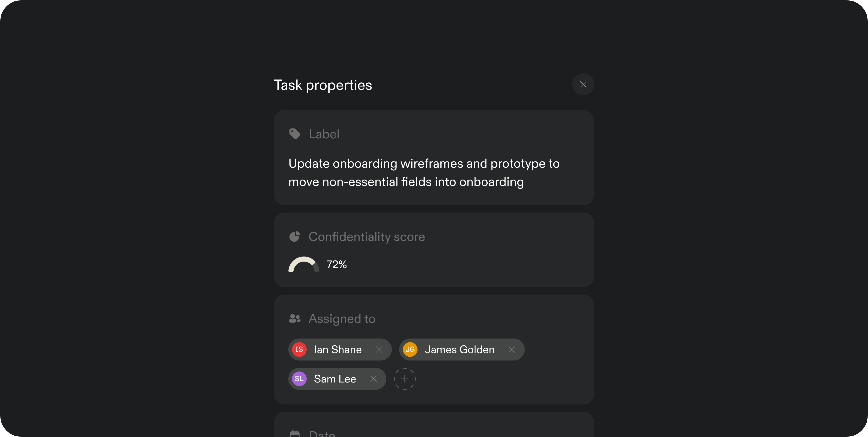This screenshot has height=437, width=868.
Task: Close the Task properties dialog
Action: (583, 84)
